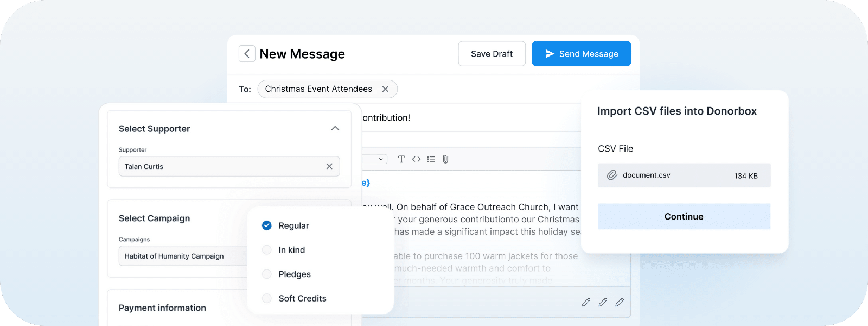Click the back arrow beside New Message
Screen dimensions: 868x326
247,54
